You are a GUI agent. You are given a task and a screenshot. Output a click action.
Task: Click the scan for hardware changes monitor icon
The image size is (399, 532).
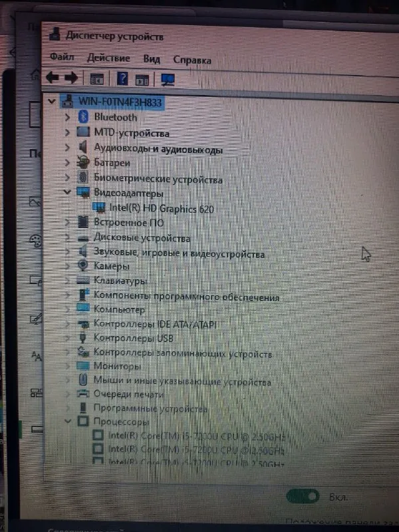[x=168, y=80]
